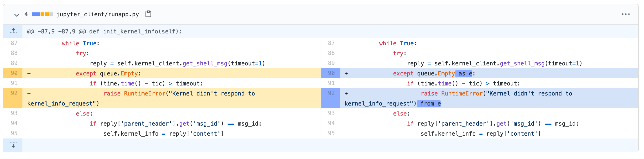Click 'while True:' on left line 87

[x=81, y=43]
